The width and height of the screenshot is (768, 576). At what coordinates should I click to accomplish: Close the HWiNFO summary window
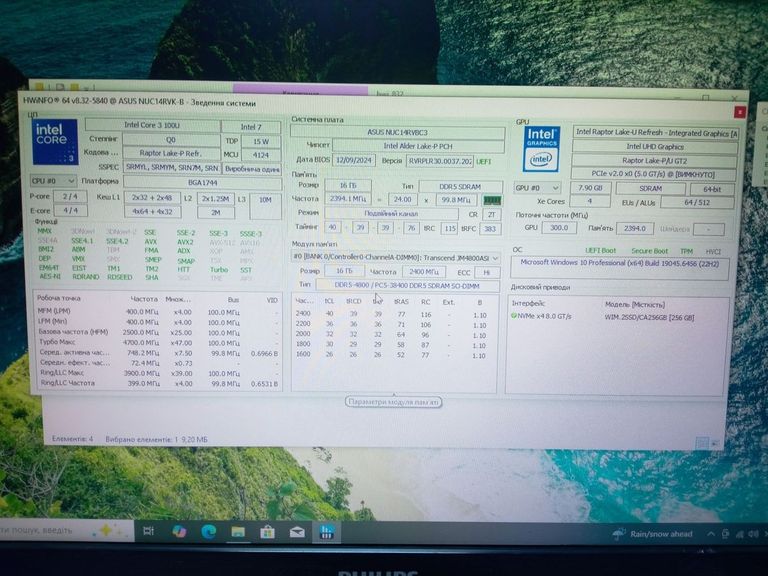[x=739, y=112]
